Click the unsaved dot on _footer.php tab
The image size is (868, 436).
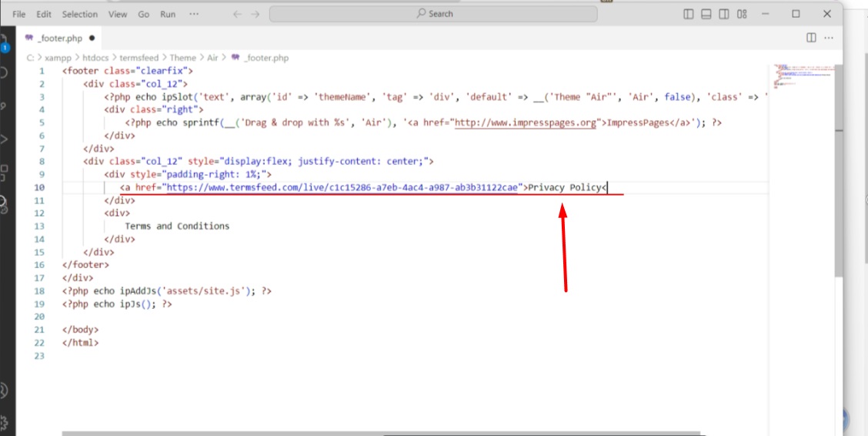point(92,39)
